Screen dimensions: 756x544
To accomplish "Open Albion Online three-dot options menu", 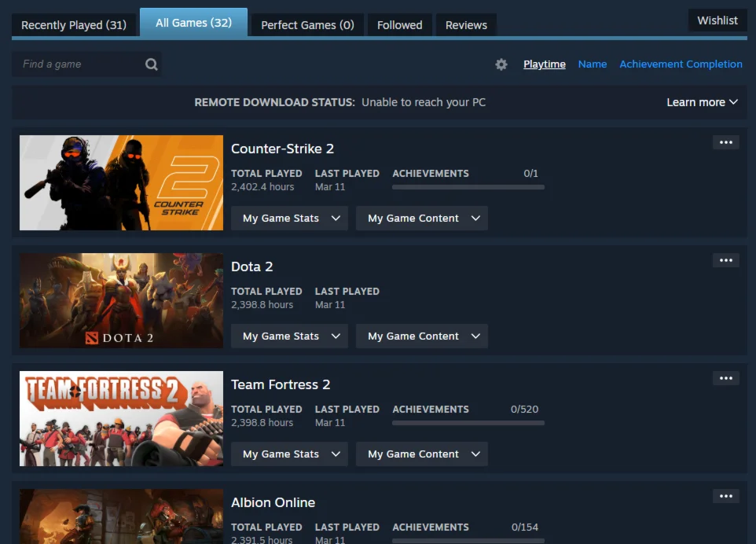I will pos(726,496).
